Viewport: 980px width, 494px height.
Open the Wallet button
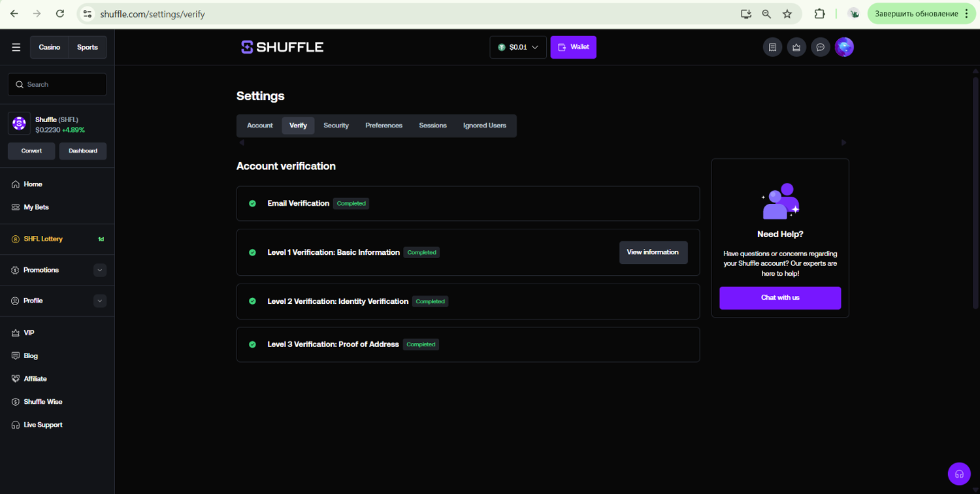coord(573,47)
